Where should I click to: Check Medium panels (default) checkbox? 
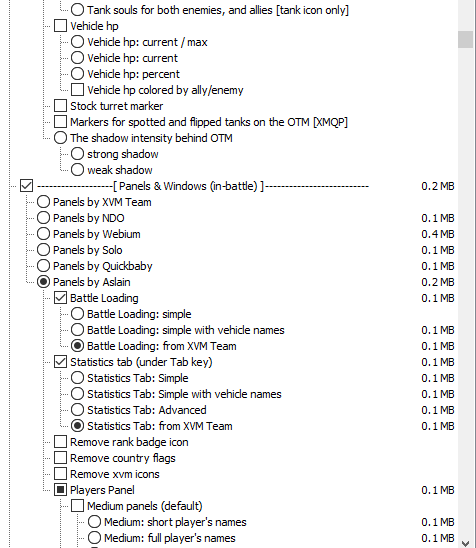point(77,506)
